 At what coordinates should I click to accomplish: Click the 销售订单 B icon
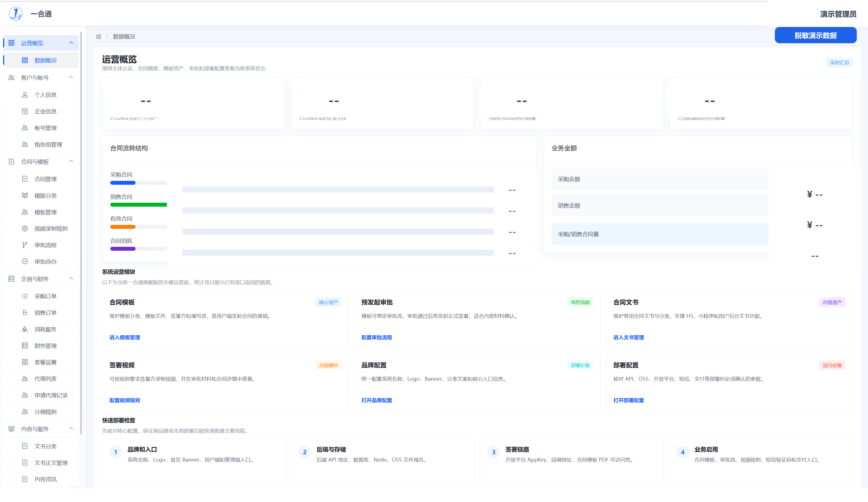tap(25, 313)
